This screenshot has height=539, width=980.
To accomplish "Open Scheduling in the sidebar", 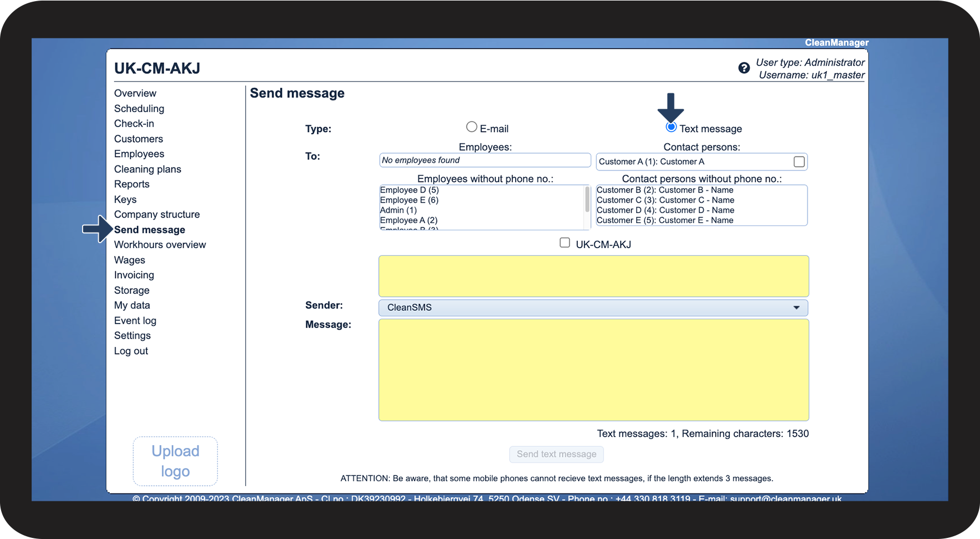I will tap(139, 109).
